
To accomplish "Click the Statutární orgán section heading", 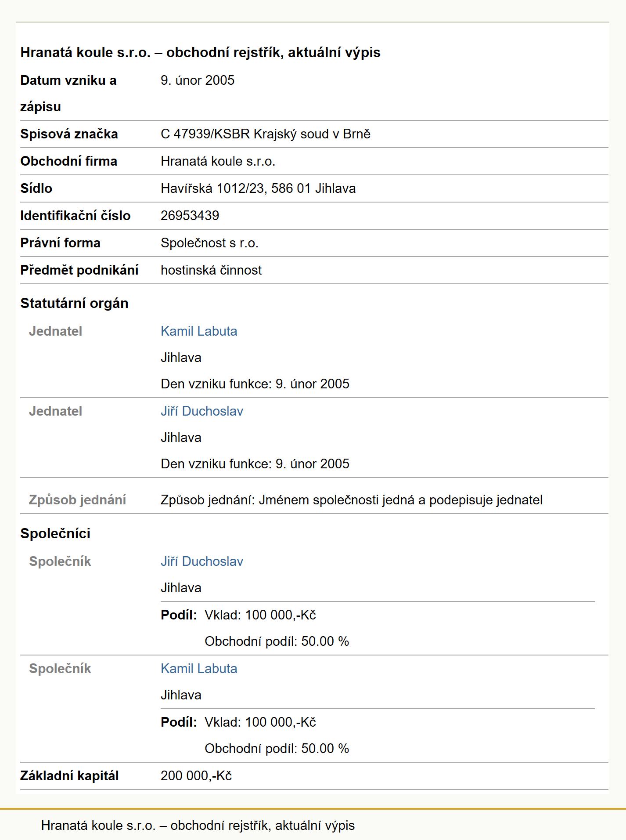I will click(x=74, y=303).
